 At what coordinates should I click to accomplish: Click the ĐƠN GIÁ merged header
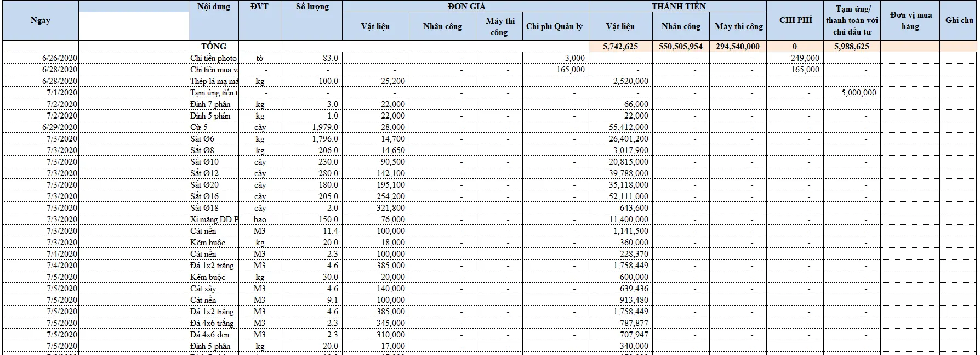tap(466, 6)
